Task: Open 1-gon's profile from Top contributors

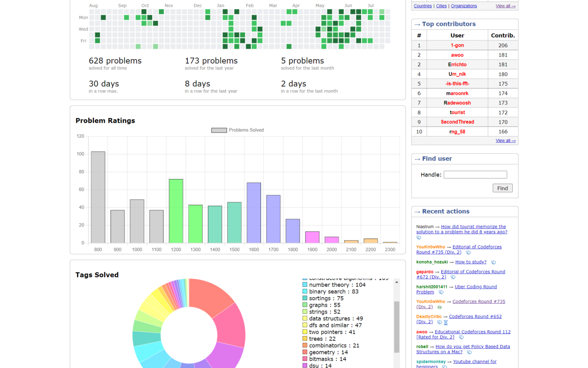Action: 457,45
